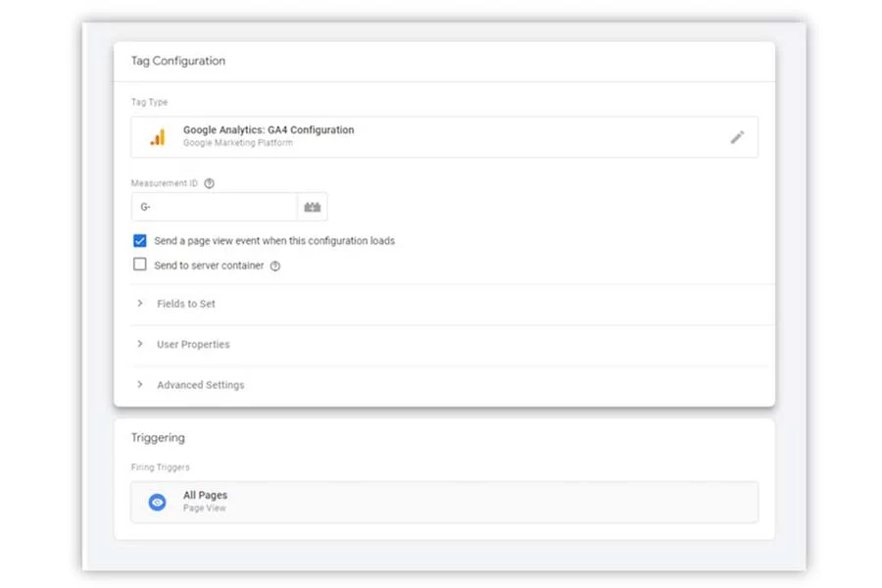Select the Google Marketing Platform subtitle
882x588 pixels.
238,143
